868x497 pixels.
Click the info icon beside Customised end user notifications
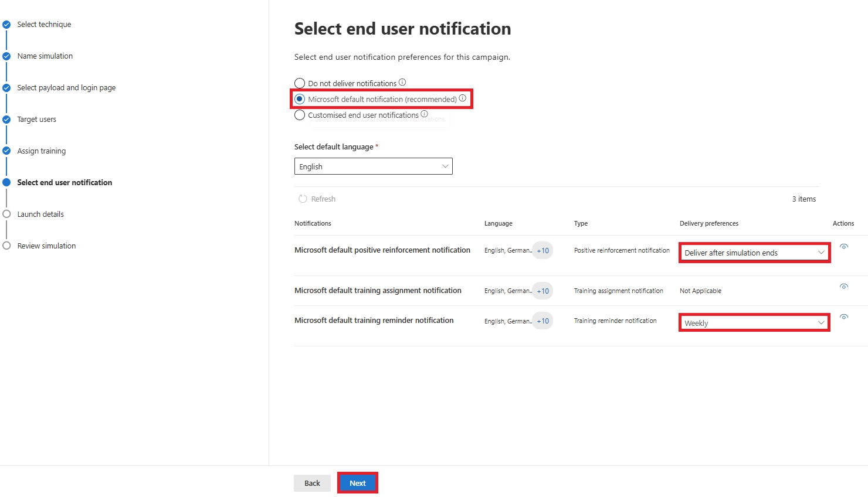pyautogui.click(x=424, y=114)
